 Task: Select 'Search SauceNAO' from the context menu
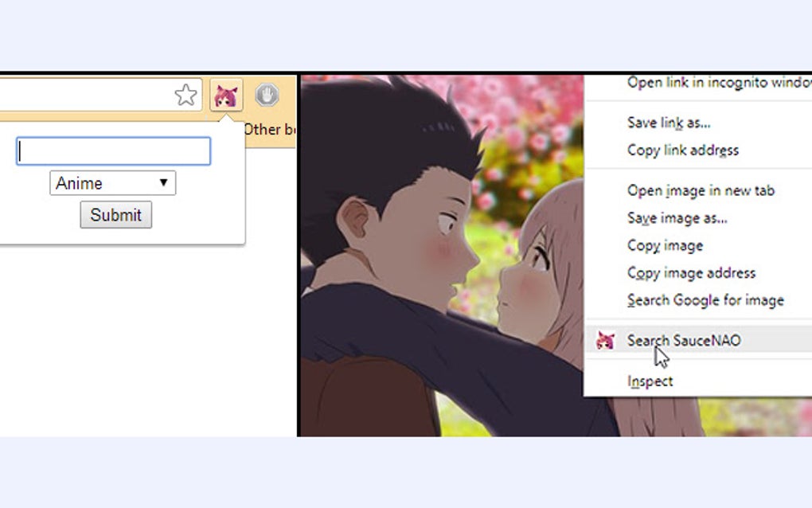[x=683, y=340]
